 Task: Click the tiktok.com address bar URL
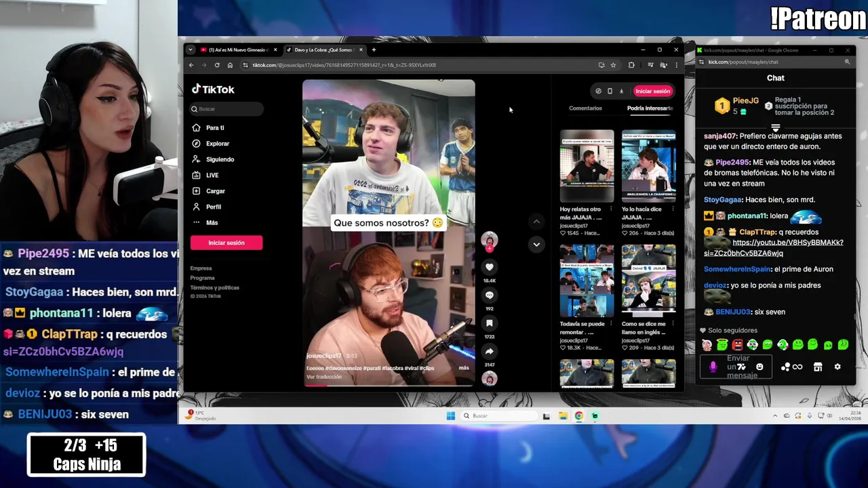point(344,65)
